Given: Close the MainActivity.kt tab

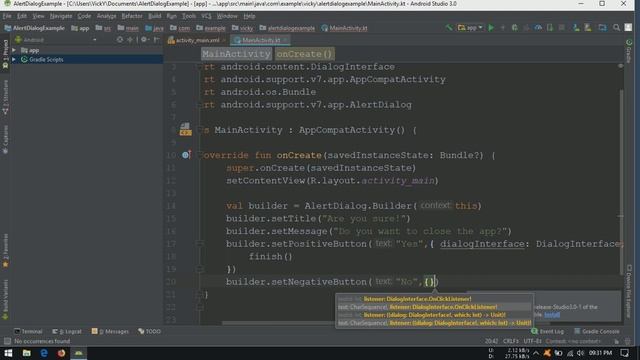Looking at the screenshot, I should 285,40.
